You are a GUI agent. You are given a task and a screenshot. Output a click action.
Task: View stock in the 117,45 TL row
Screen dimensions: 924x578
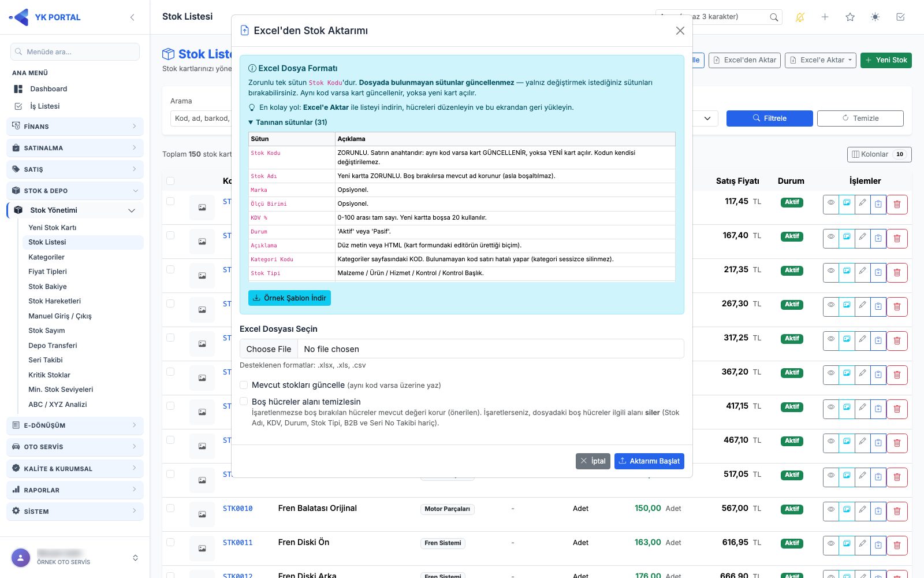pyautogui.click(x=831, y=204)
